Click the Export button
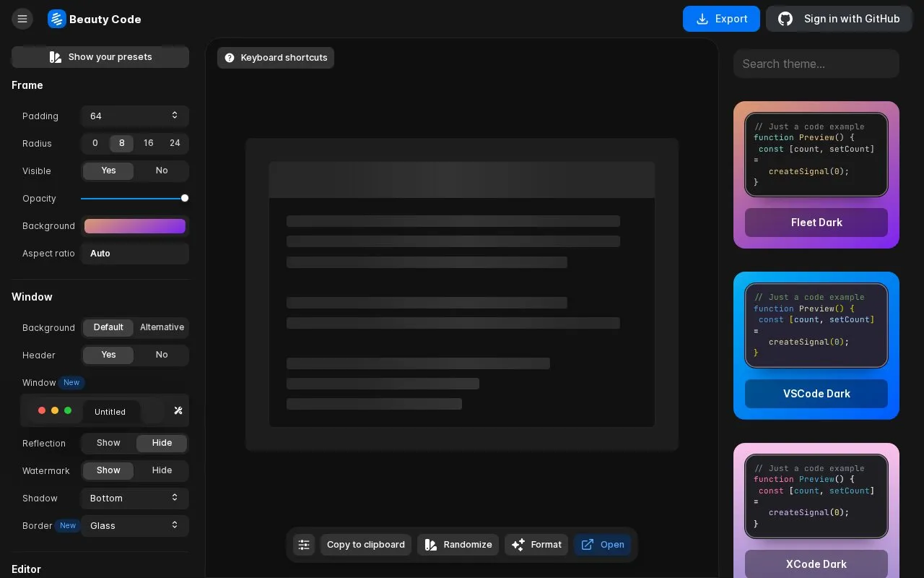This screenshot has height=578, width=924. click(x=721, y=19)
